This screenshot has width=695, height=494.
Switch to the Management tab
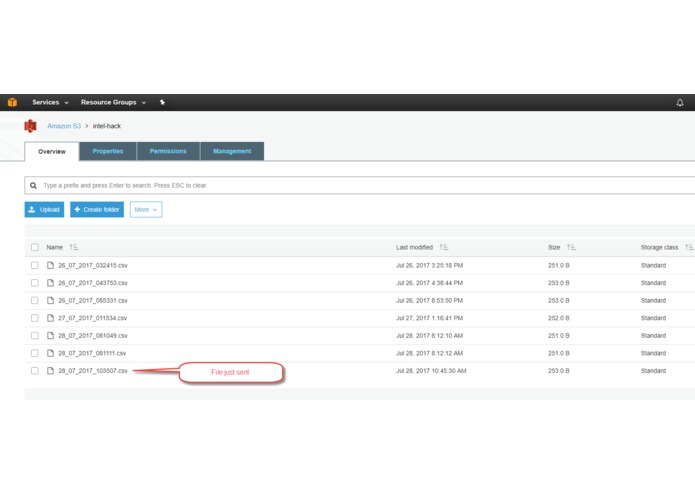(232, 151)
